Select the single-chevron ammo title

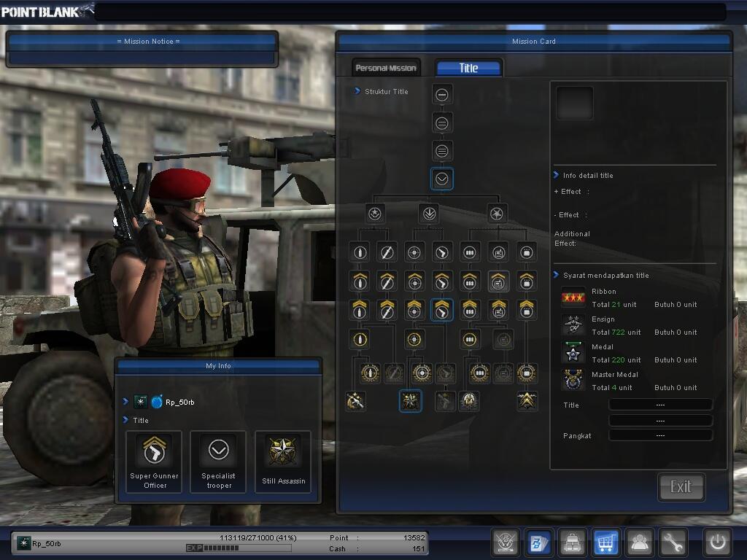tap(470, 281)
